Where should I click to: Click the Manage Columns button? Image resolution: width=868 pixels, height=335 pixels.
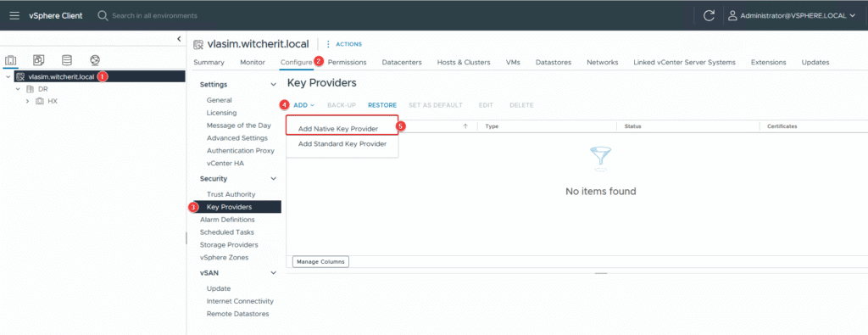[x=320, y=261]
